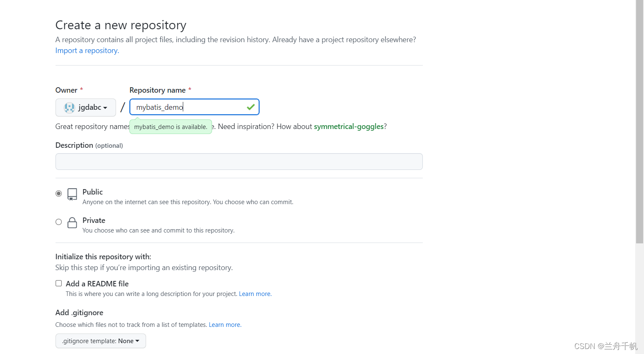Enable the Add a README file checkbox
Screen dimensions: 644x354
59,283
